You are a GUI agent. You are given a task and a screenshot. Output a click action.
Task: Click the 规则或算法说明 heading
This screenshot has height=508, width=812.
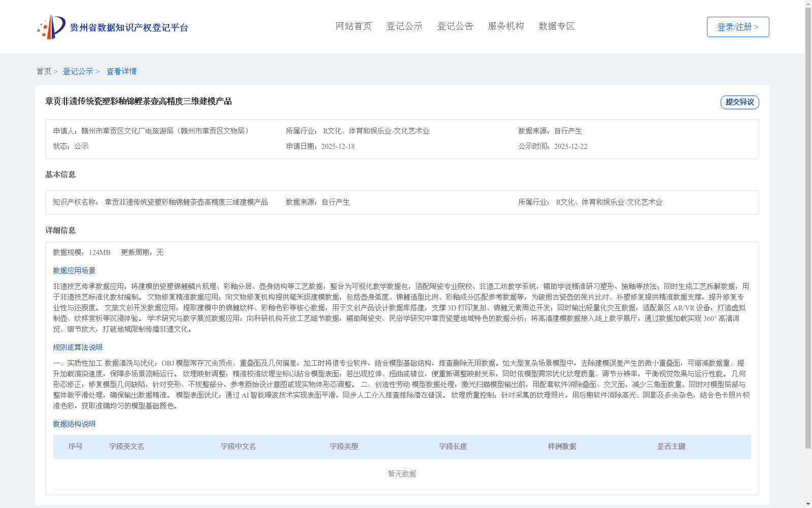click(78, 347)
